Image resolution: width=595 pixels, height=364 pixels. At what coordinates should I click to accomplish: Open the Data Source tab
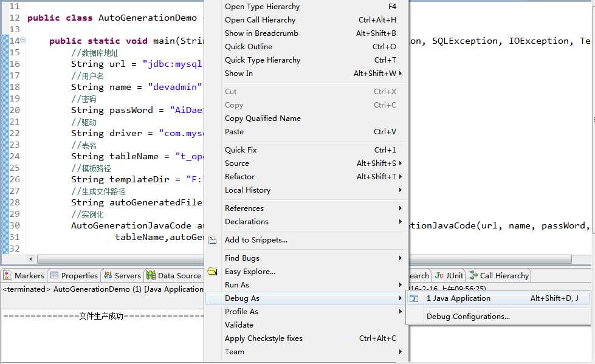tap(174, 275)
